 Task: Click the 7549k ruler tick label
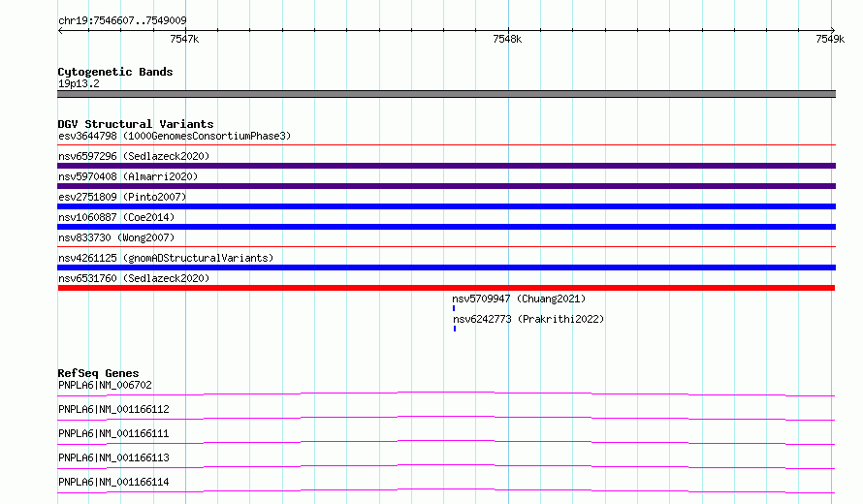(830, 39)
